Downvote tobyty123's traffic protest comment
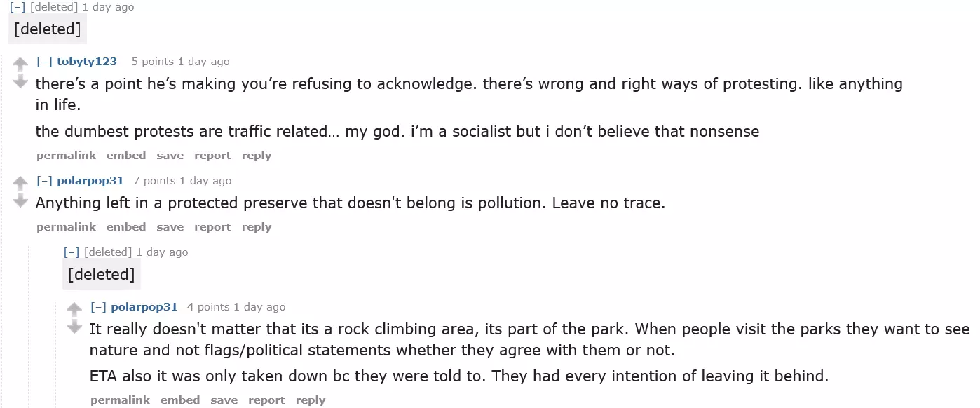The height and width of the screenshot is (408, 980). [20, 81]
